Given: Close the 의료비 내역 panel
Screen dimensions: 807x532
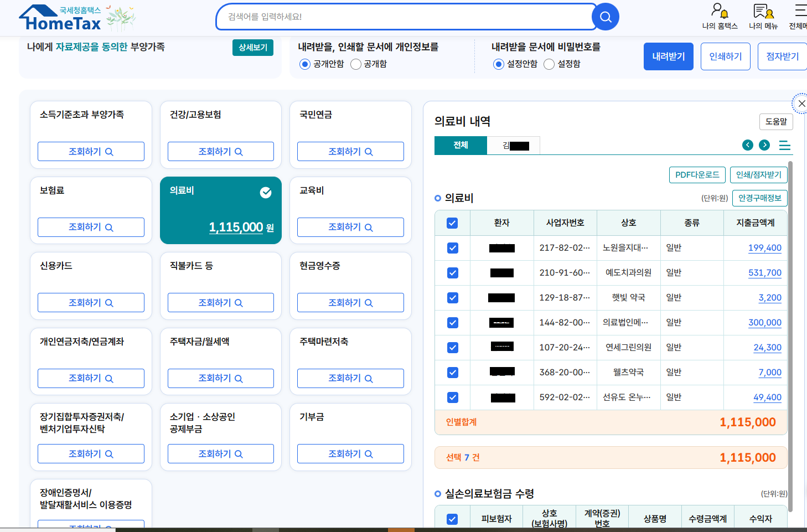Looking at the screenshot, I should tap(801, 104).
